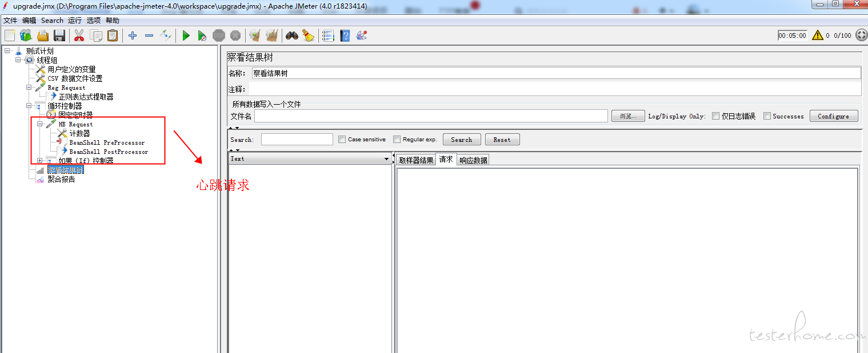Click Start no pauses icon
Screen dimensions: 868x353
tap(202, 35)
